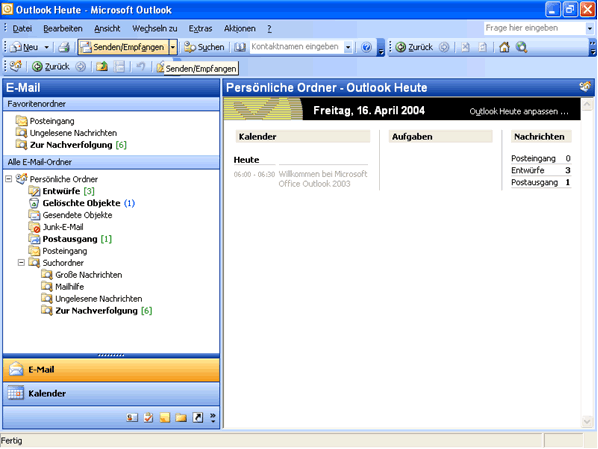
Task: Click the Suchen search button
Action: tap(204, 47)
